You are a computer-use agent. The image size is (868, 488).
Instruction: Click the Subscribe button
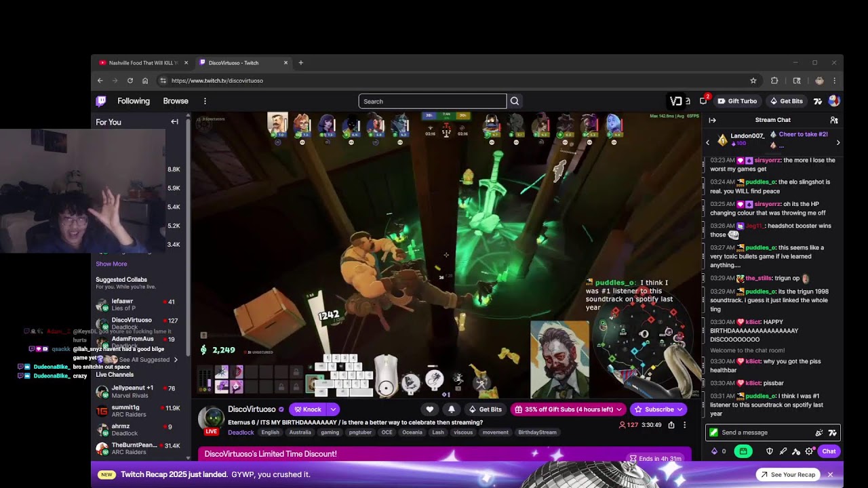(x=658, y=409)
